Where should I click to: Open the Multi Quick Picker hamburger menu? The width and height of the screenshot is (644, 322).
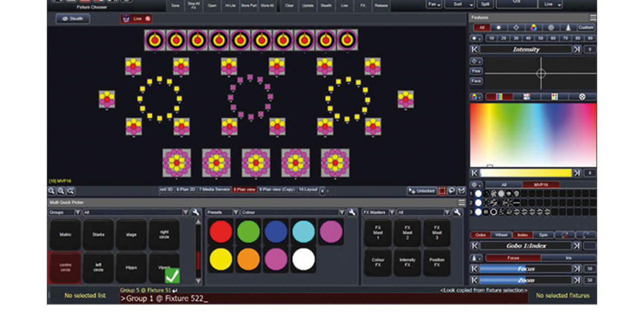[461, 202]
